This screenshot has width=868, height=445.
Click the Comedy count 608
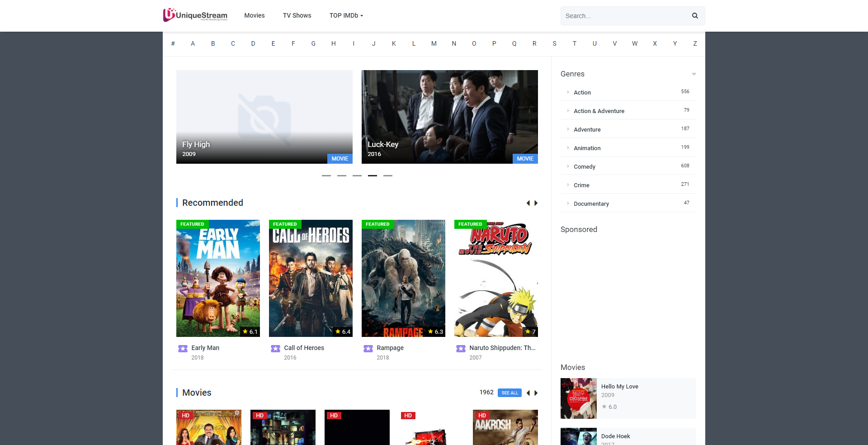point(685,166)
